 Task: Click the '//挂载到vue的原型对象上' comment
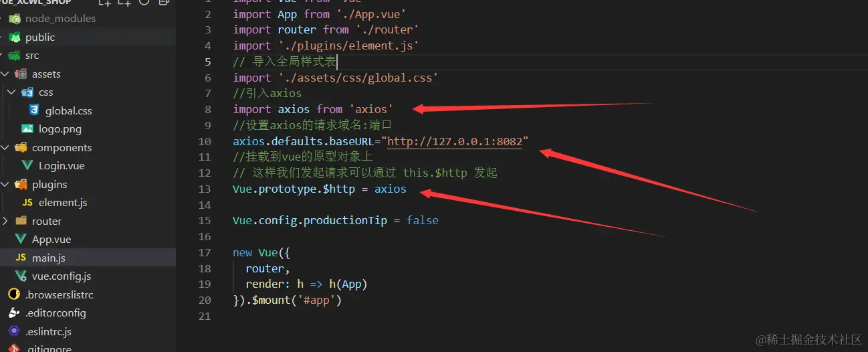pos(303,157)
